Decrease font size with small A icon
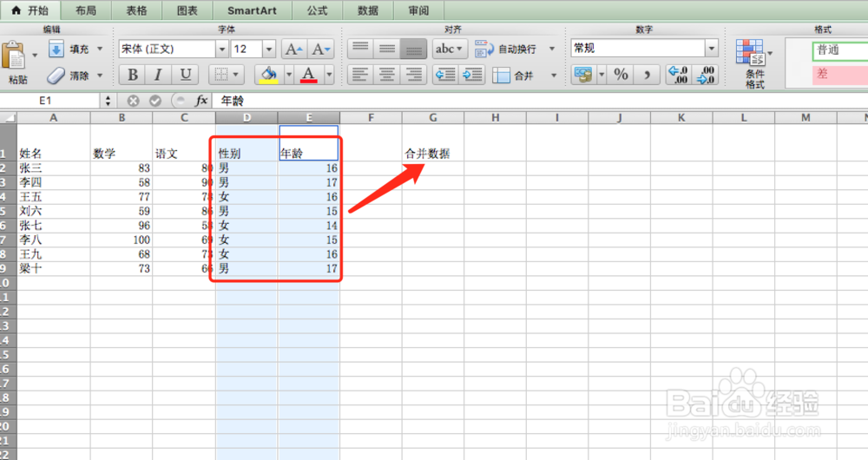 pos(321,49)
